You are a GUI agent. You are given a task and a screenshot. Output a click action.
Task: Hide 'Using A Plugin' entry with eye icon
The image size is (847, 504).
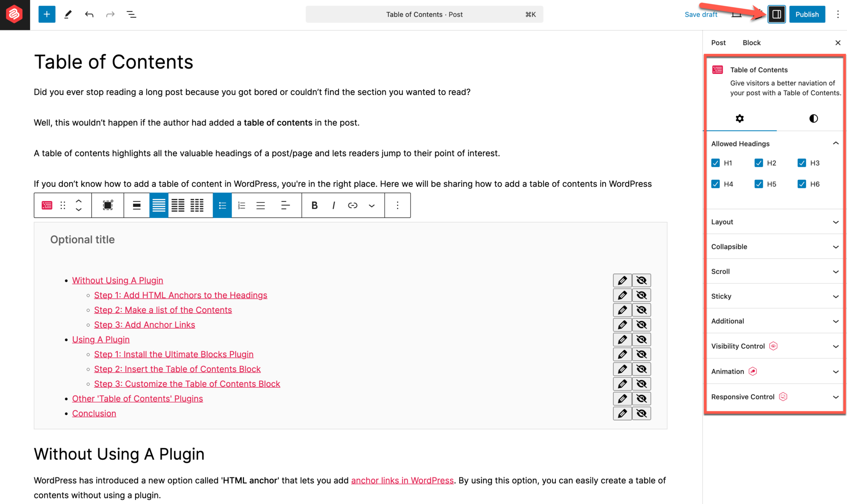tap(641, 339)
